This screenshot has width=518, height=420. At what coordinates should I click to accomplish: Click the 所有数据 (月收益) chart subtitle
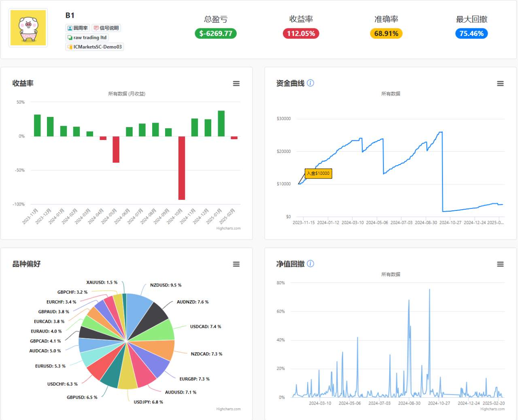[x=127, y=94]
